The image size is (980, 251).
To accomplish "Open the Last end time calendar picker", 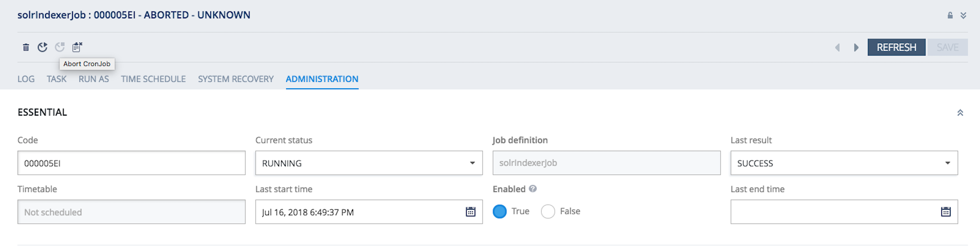I will coord(946,212).
